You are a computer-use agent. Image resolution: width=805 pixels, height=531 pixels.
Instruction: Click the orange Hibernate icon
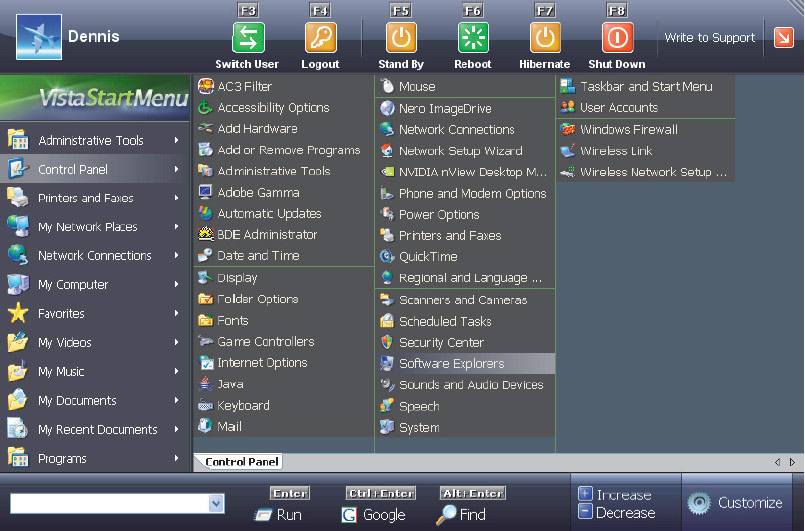click(545, 38)
